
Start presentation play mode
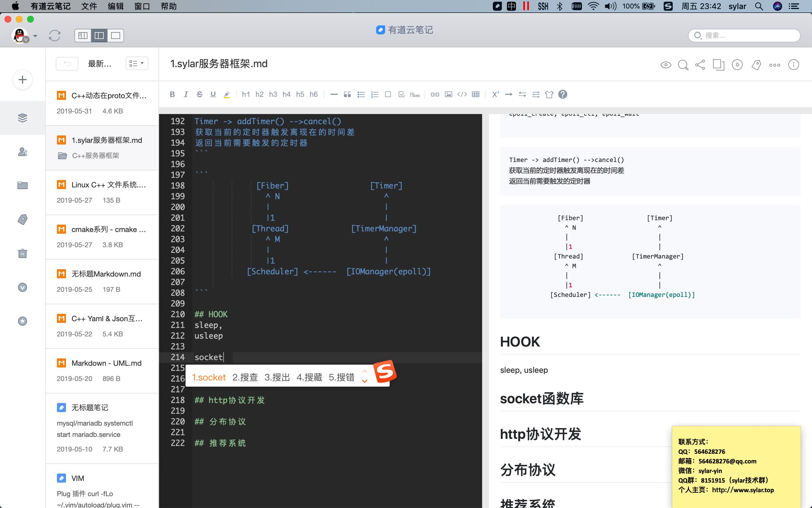pos(737,65)
